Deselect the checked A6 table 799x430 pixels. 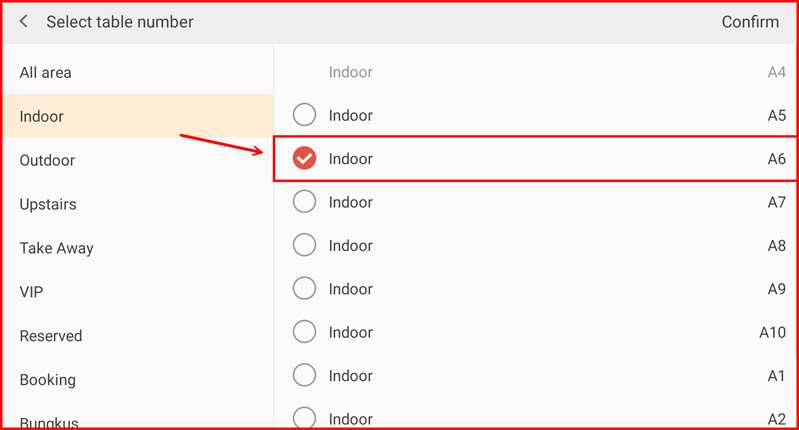304,159
